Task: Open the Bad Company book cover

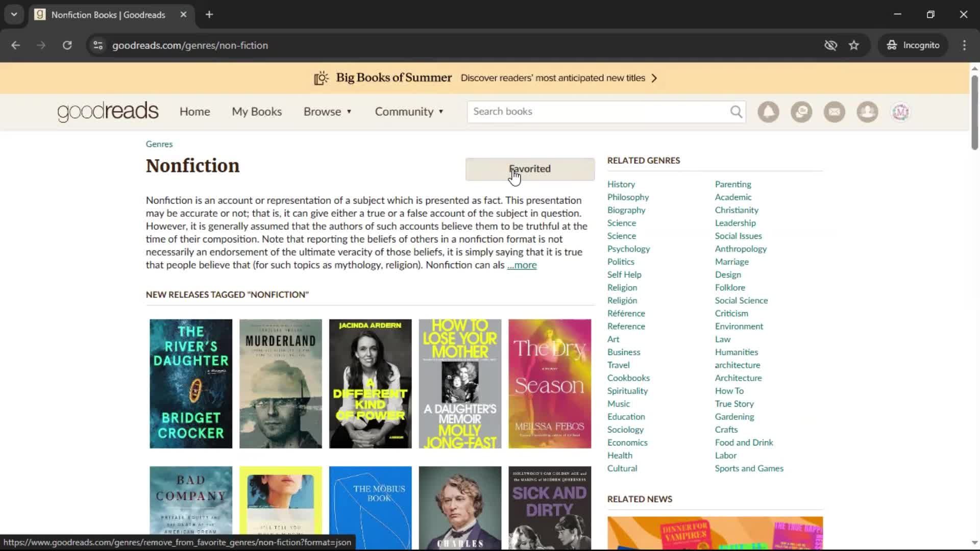Action: coord(191,508)
